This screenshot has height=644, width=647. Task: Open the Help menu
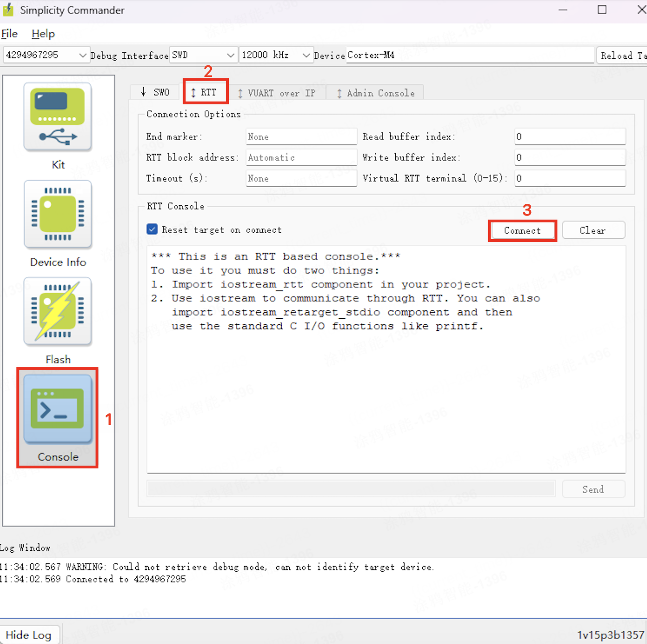(x=43, y=34)
